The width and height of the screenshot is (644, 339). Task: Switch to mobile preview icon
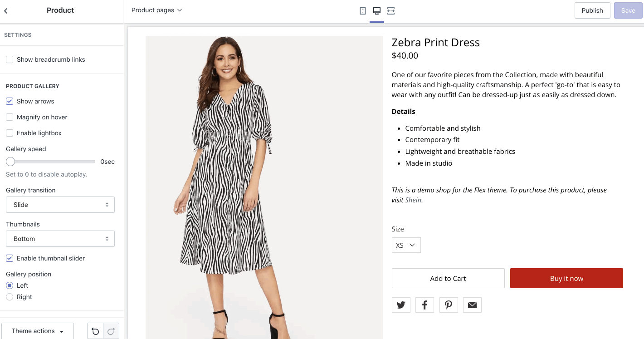pyautogui.click(x=363, y=11)
